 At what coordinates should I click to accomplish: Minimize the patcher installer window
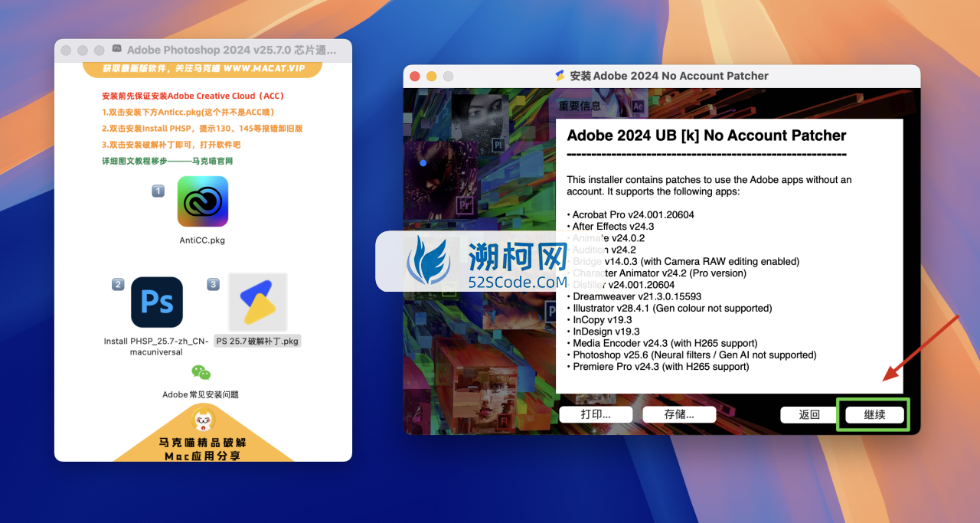[x=432, y=76]
